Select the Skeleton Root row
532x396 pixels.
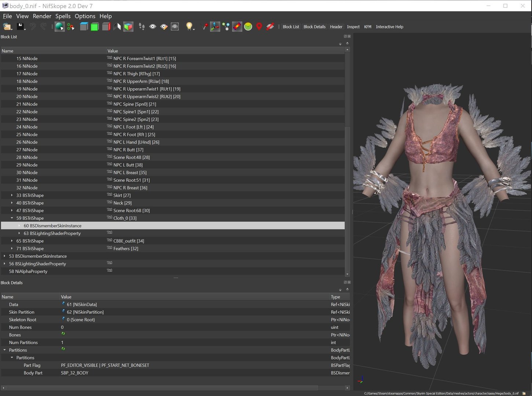pyautogui.click(x=175, y=320)
